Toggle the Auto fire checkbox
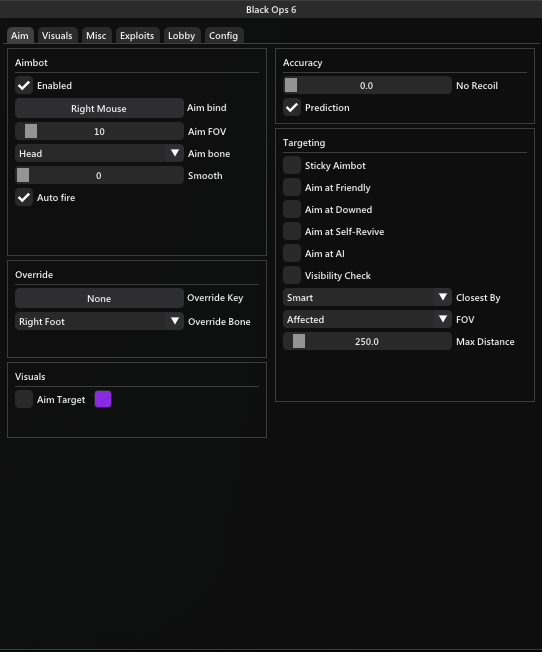This screenshot has width=542, height=652. (x=24, y=197)
